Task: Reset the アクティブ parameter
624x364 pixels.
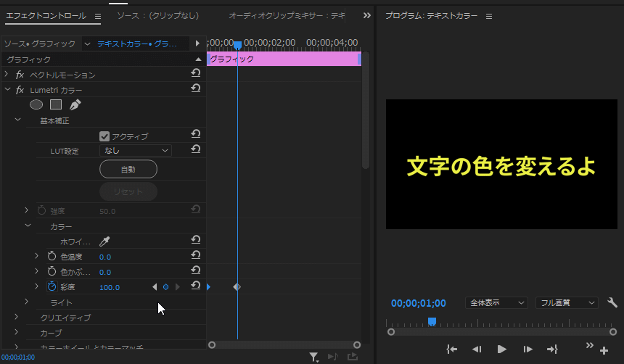Action: (x=195, y=134)
